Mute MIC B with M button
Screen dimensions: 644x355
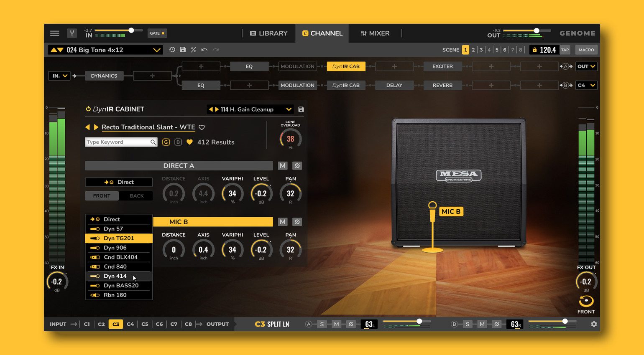[283, 222]
